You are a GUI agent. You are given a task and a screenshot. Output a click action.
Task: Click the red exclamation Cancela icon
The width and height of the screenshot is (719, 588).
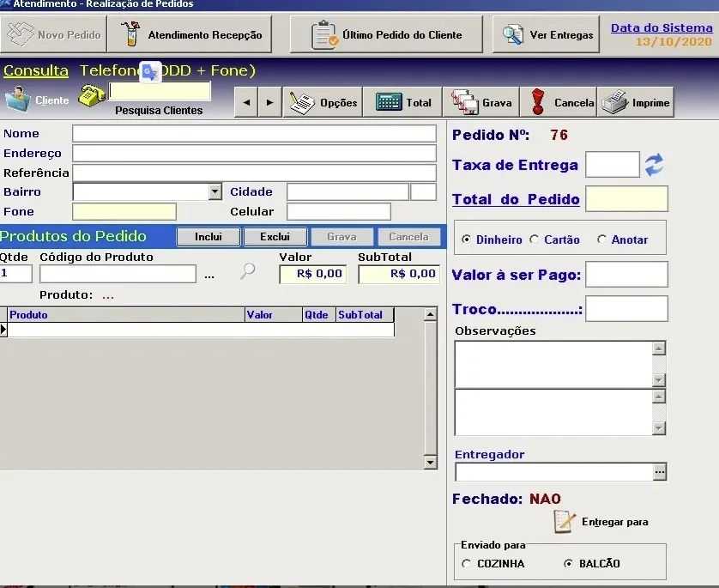[x=538, y=102]
